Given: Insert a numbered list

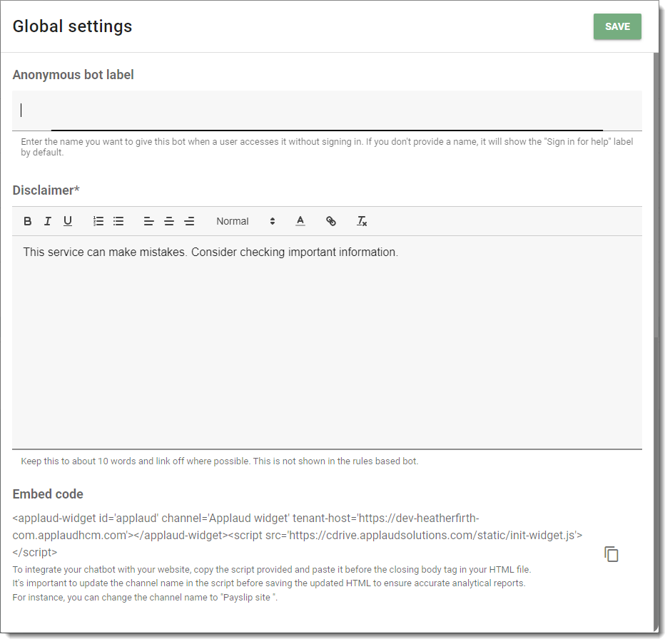Looking at the screenshot, I should pyautogui.click(x=98, y=222).
